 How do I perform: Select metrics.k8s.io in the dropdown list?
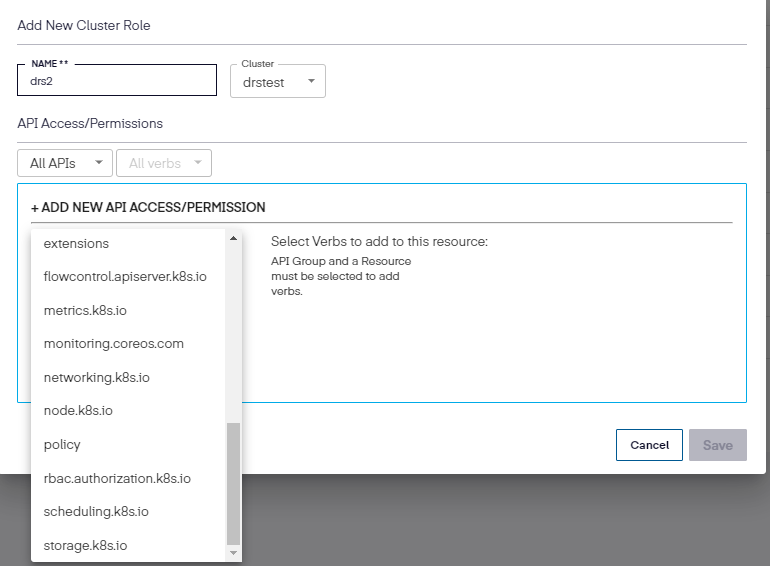(85, 310)
